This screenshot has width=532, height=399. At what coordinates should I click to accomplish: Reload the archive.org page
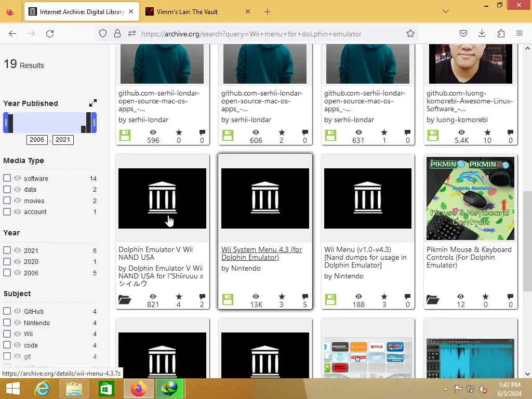point(50,34)
